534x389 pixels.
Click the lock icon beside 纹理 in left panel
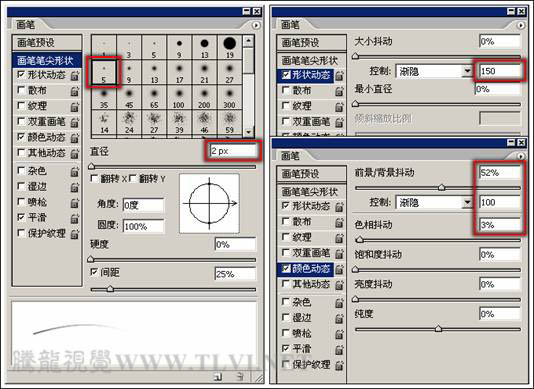click(x=75, y=107)
